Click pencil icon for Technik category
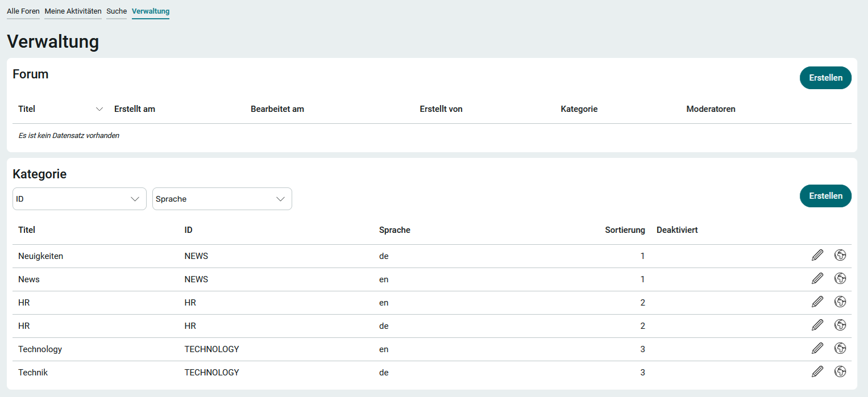Viewport: 868px width, 397px height. click(x=817, y=372)
